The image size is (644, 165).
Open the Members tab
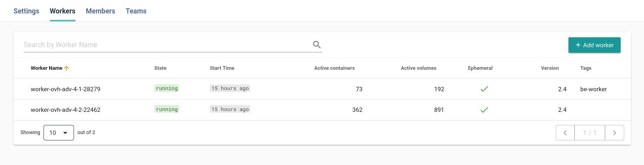pos(100,11)
